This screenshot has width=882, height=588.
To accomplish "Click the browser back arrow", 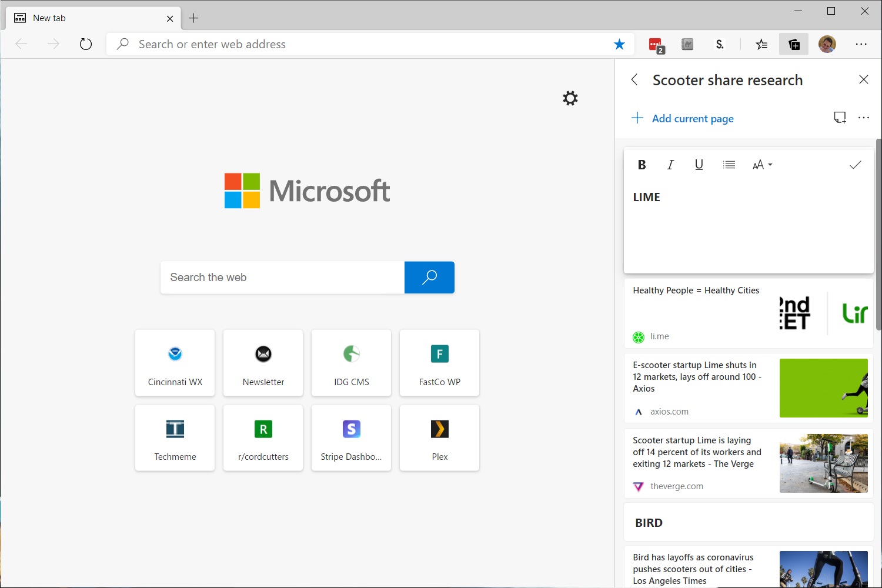I will coord(21,44).
